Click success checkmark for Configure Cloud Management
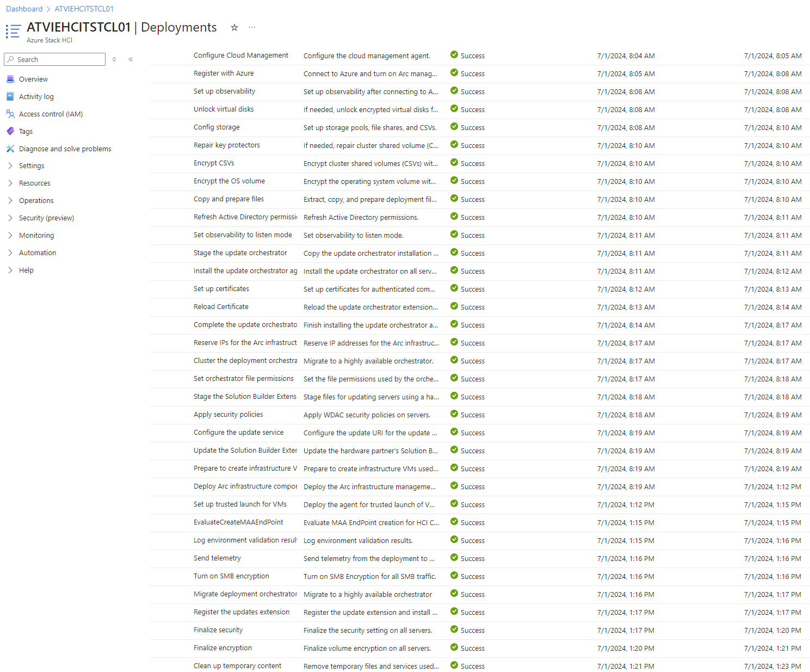This screenshot has height=672, width=810. 454,54
